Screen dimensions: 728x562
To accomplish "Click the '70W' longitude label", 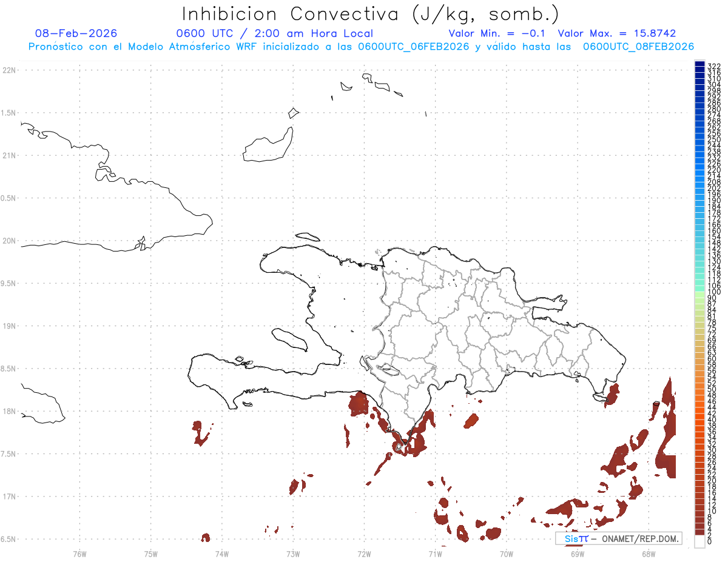I will [507, 553].
